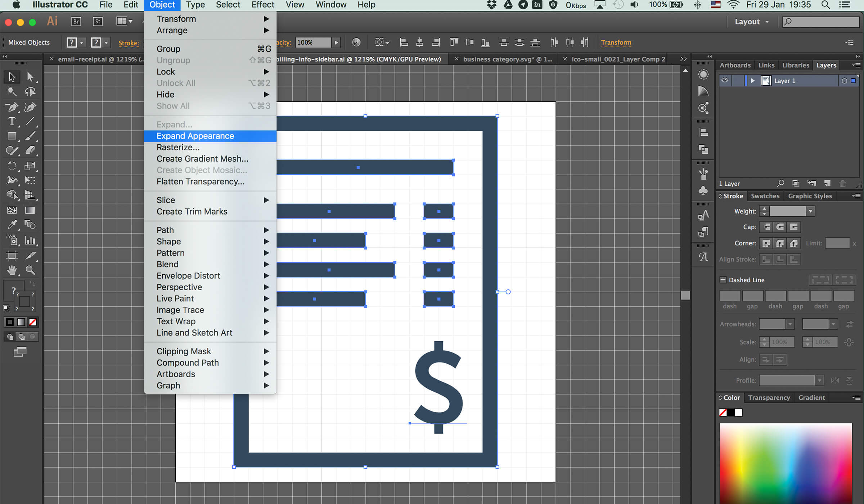Switch to the Artboards tab
The image size is (864, 504).
click(x=735, y=65)
